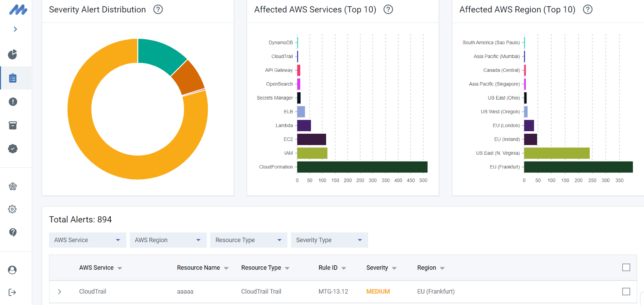The image size is (644, 305).
Task: Open the clipboard report icon in sidebar
Action: pyautogui.click(x=13, y=78)
